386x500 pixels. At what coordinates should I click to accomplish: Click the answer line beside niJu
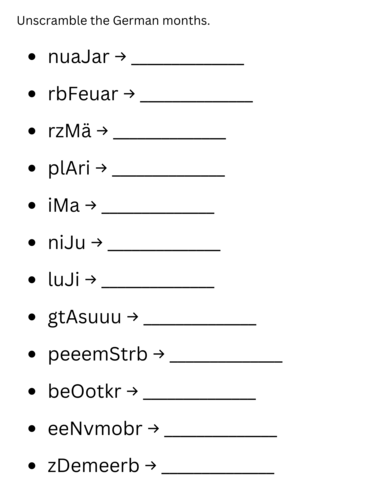click(x=164, y=250)
